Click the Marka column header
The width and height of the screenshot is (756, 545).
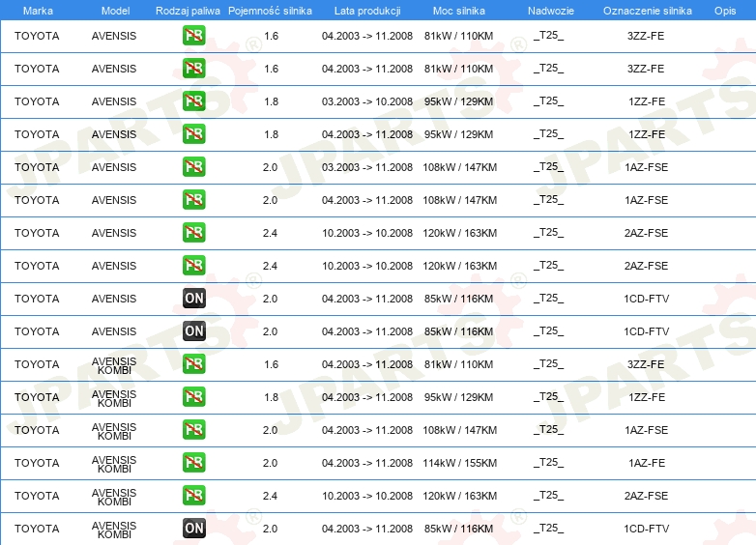(x=38, y=11)
